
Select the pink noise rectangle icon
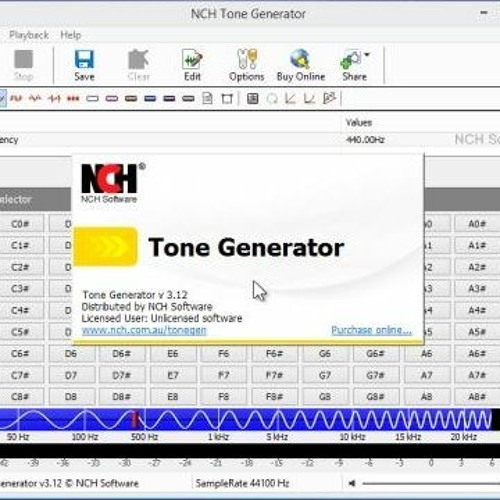[x=112, y=99]
